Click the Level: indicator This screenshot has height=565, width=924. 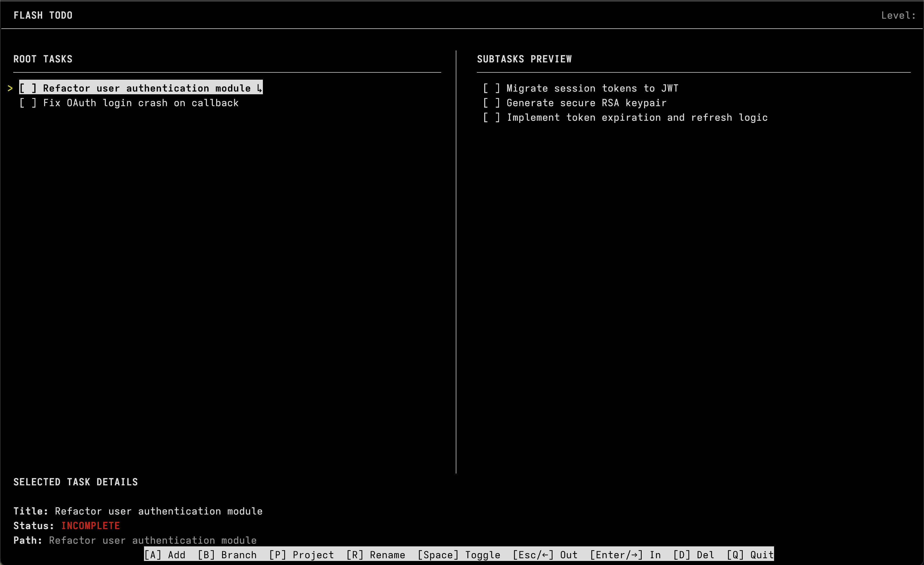[898, 15]
